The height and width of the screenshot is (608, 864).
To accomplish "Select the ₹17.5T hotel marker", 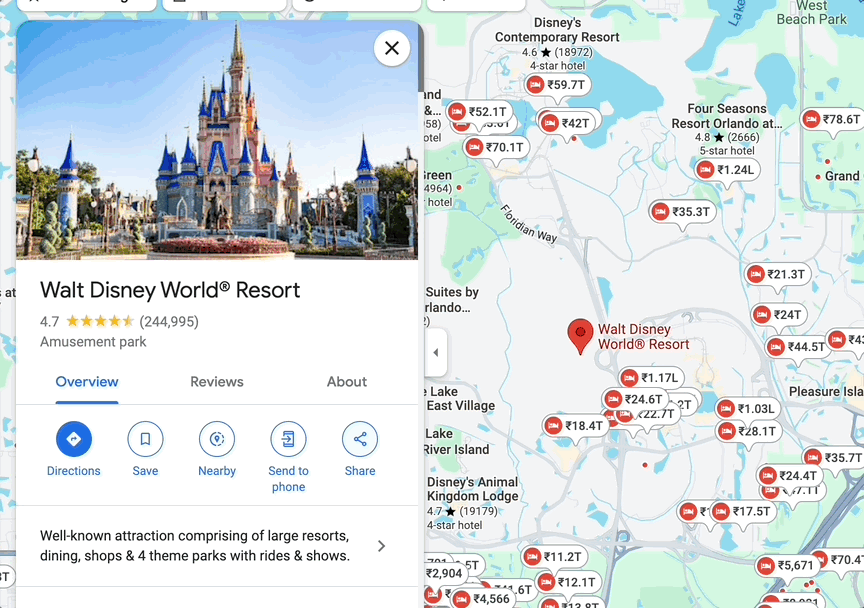I will 743,512.
